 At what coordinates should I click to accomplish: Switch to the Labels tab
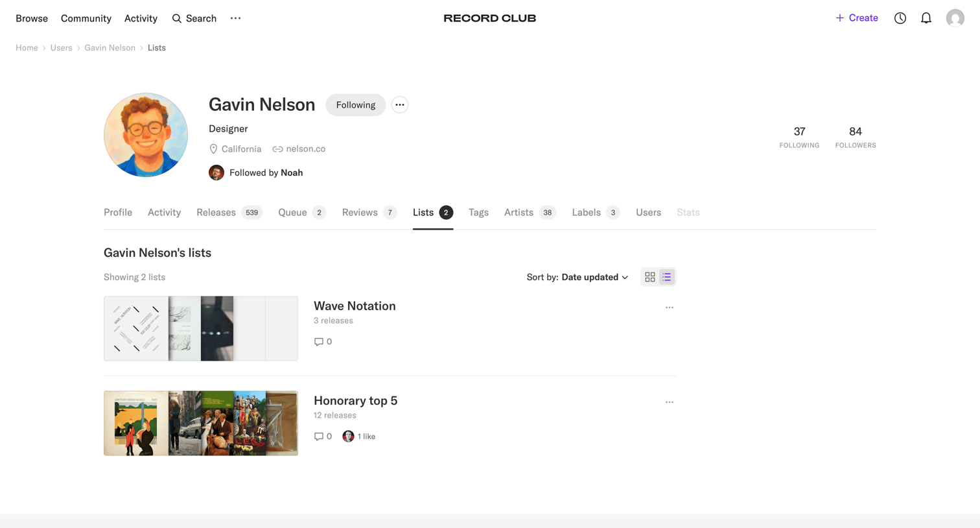(596, 212)
